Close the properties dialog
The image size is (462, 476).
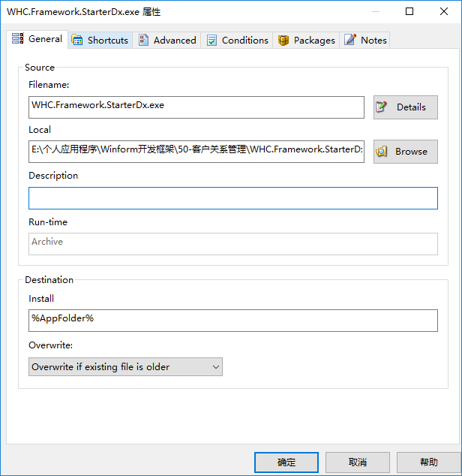point(444,11)
